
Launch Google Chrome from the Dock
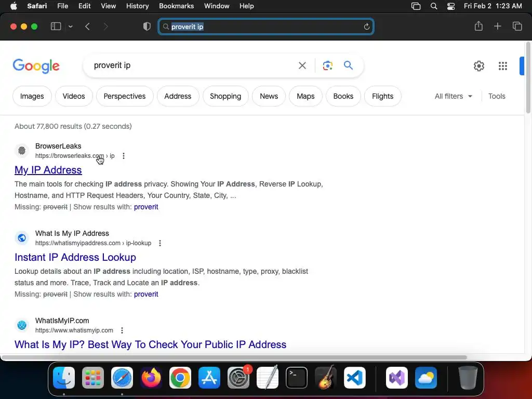[x=180, y=378]
